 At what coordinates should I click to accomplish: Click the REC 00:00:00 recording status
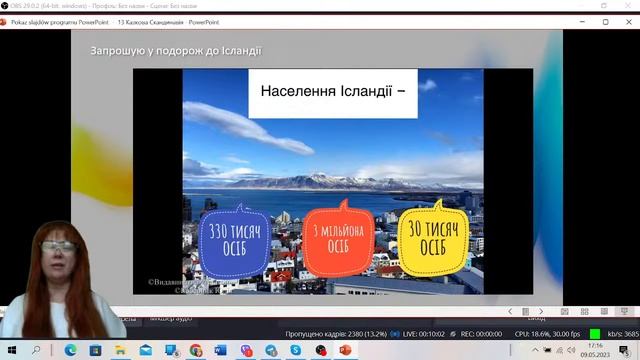(x=481, y=334)
